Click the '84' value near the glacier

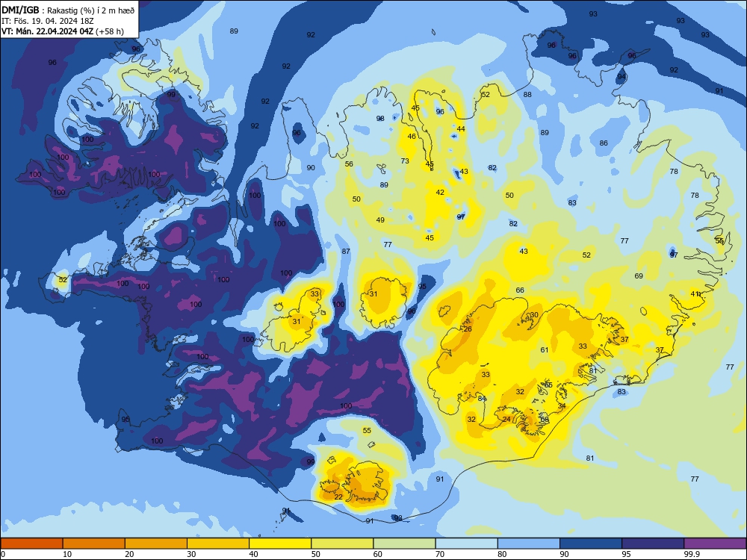coord(482,399)
